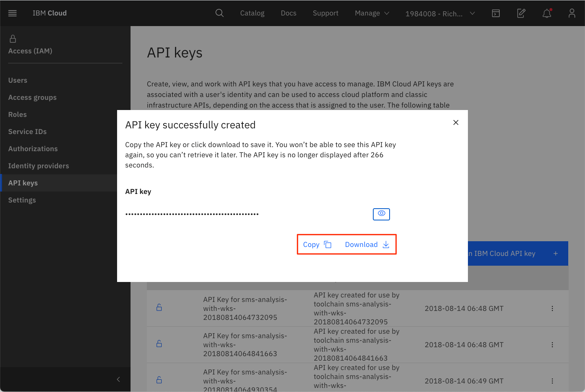Screen dimensions: 585x392
Task: Collapse the sidebar with chevron
Action: point(118,379)
